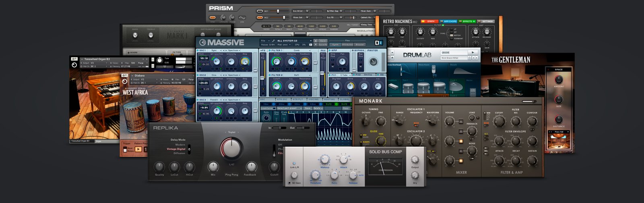The image size is (644, 203).
Task: Click the Makeup knob in Solid Bus Comp
Action: click(x=325, y=159)
